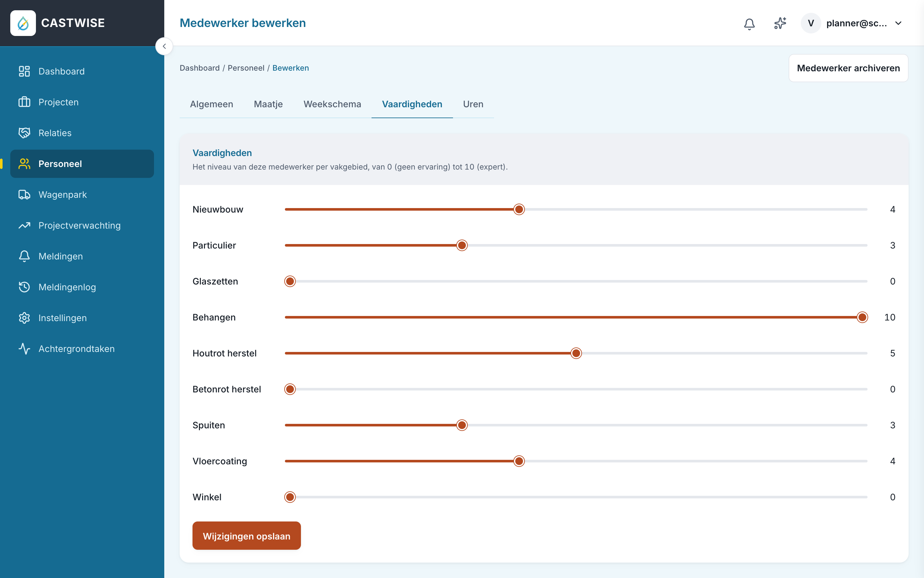Click the Winkel slider handle
The height and width of the screenshot is (578, 924).
pyautogui.click(x=290, y=497)
